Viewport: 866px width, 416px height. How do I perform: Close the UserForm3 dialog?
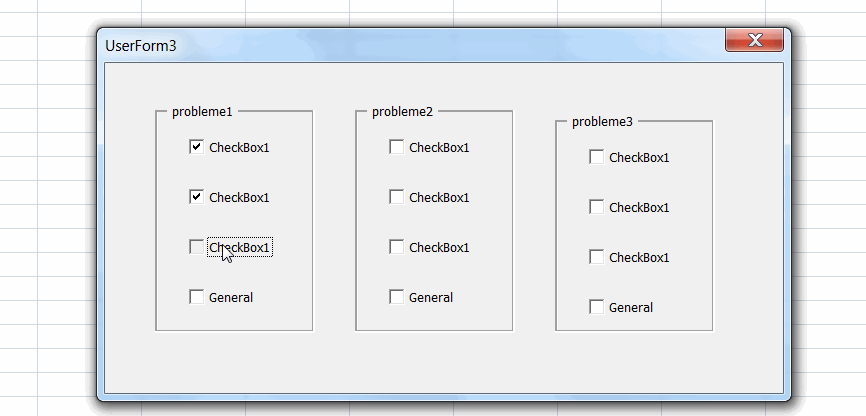point(754,40)
